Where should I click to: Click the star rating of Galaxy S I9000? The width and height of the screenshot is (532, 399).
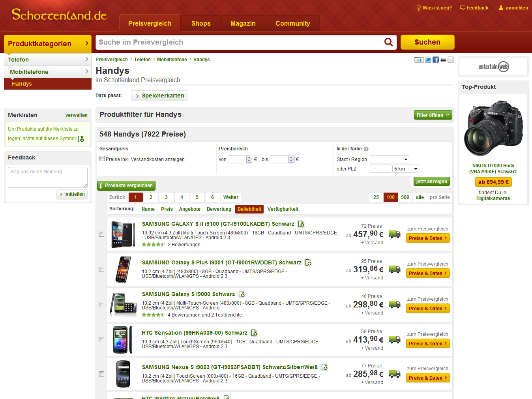point(153,315)
